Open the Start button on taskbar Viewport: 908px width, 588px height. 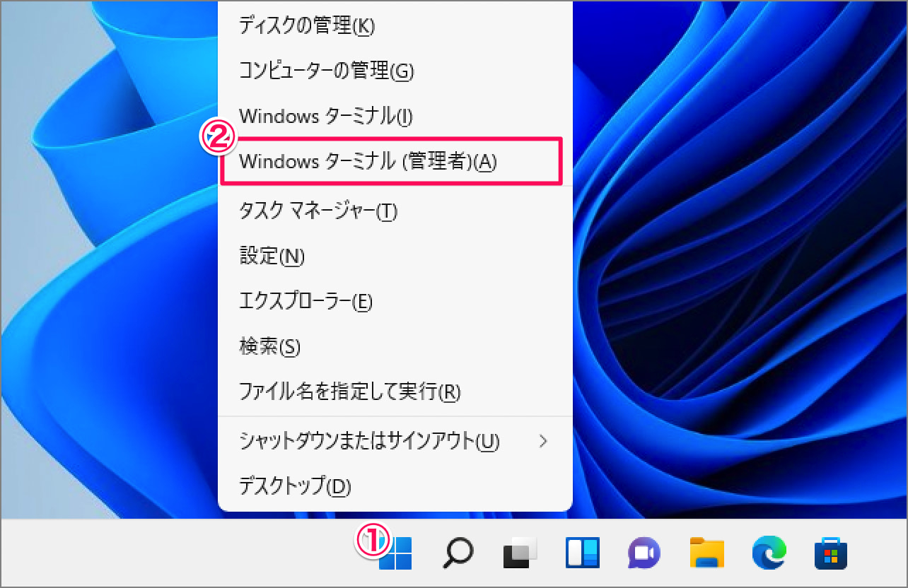point(395,553)
